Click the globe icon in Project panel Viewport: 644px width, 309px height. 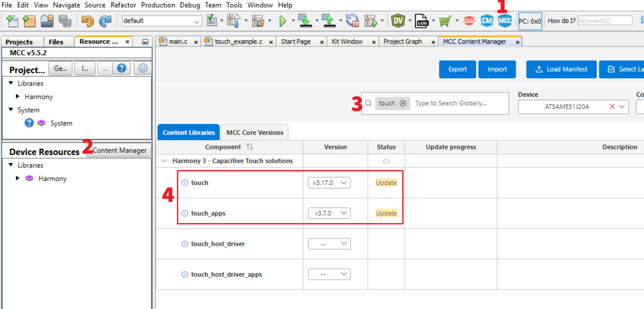point(143,68)
